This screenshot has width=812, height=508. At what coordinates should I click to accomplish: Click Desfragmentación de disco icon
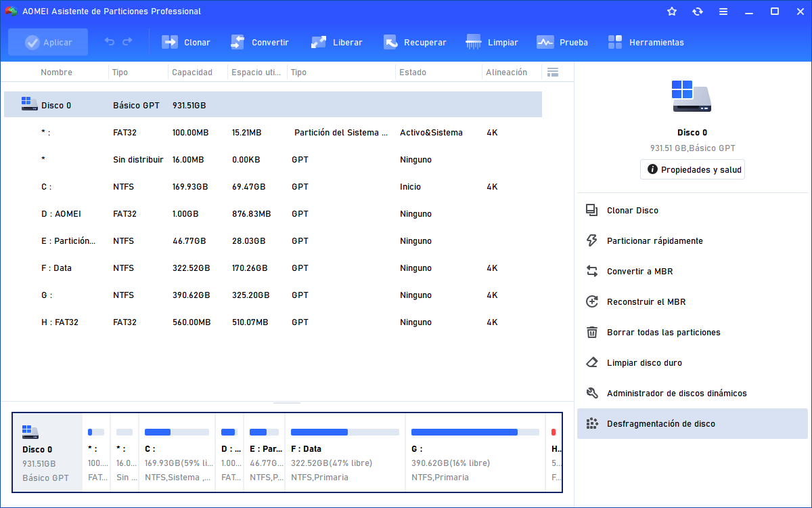592,424
